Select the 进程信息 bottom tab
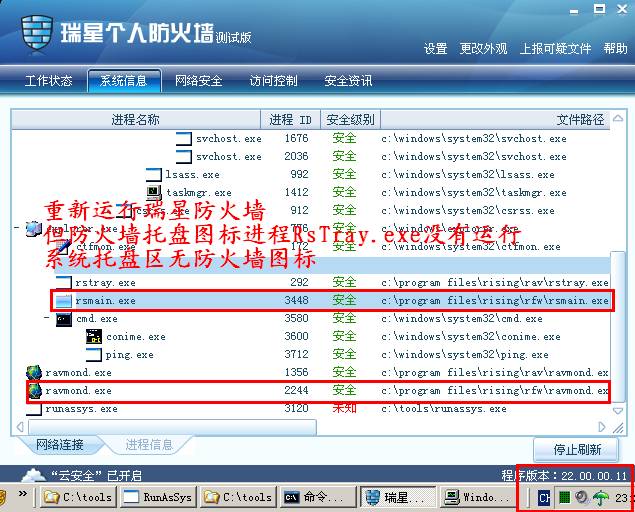The width and height of the screenshot is (635, 512). [149, 444]
